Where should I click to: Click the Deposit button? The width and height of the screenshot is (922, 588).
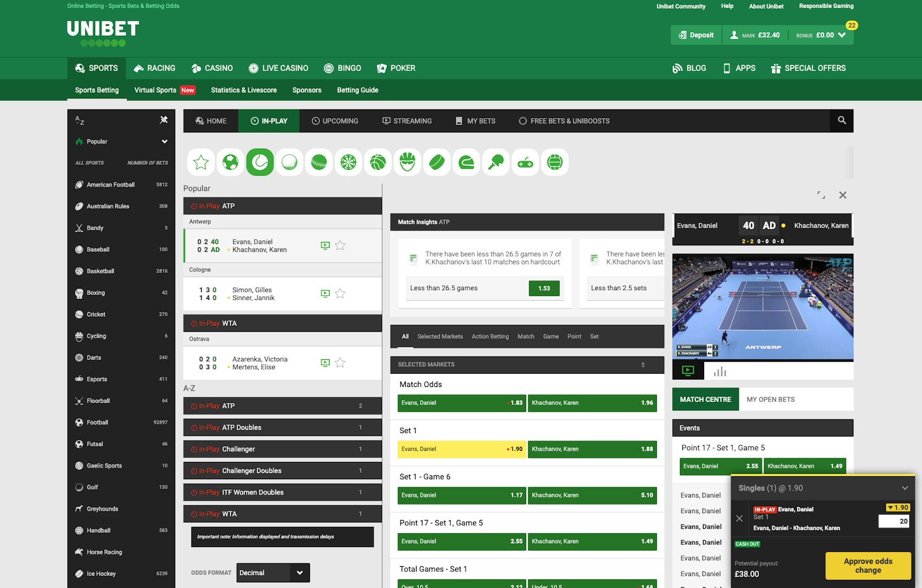pyautogui.click(x=696, y=35)
